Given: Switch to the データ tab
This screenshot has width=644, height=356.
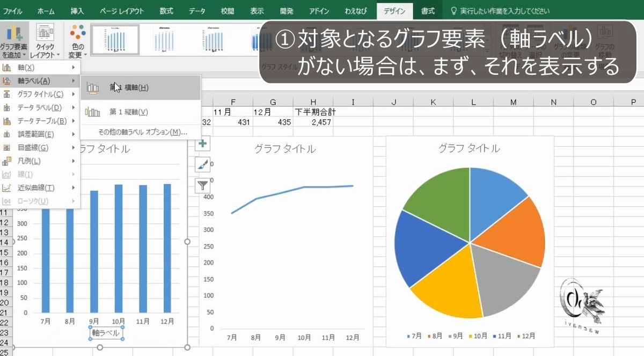Looking at the screenshot, I should pyautogui.click(x=197, y=11).
